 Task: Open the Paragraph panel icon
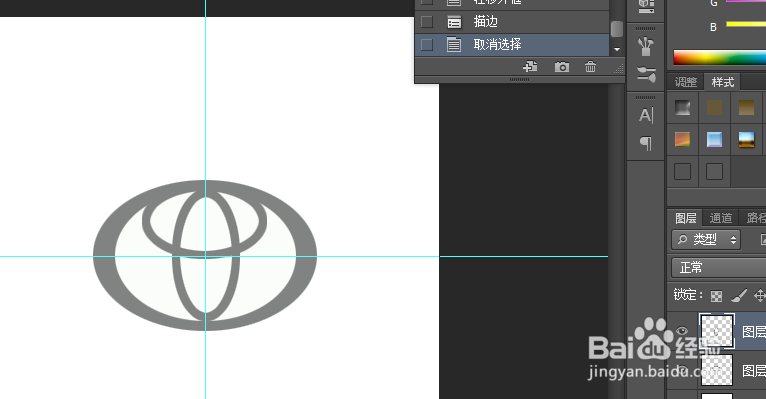tap(646, 143)
